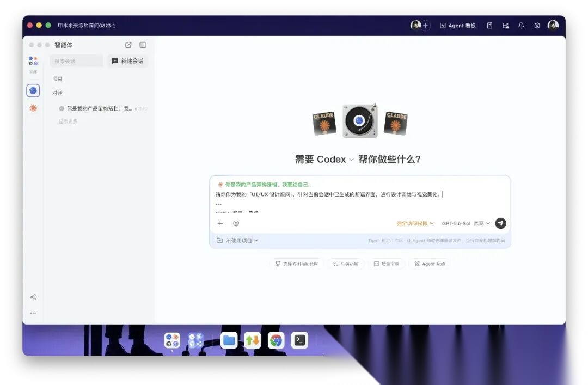Click 显示更多 to show more conversations
588x385 pixels.
pos(68,121)
